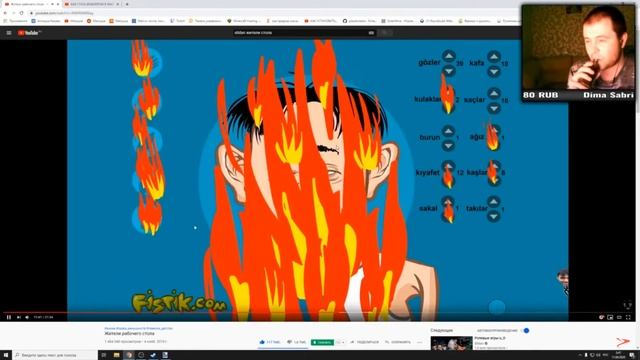Viewport: 640px width, 360px height.
Task: Increase kafa with the up arrow
Action: [x=494, y=56]
